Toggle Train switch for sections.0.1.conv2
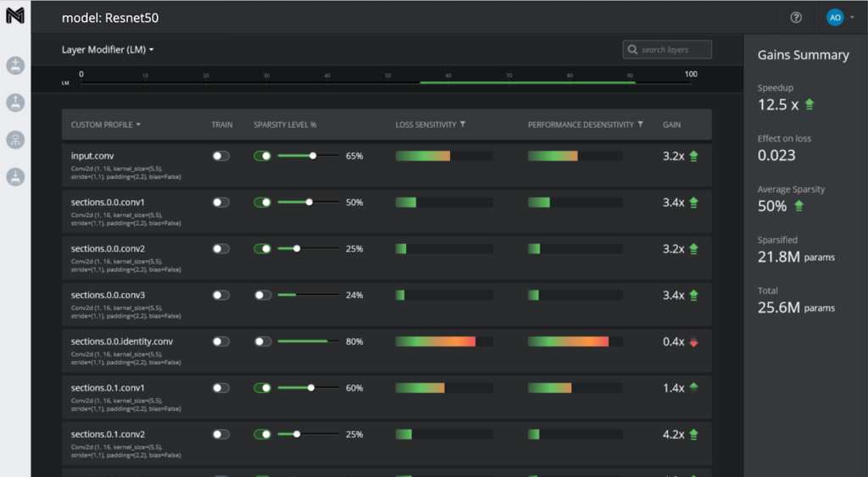 click(x=221, y=435)
